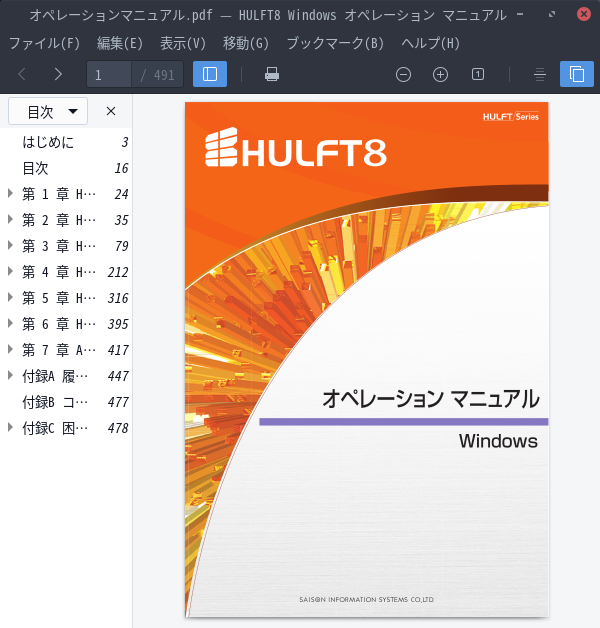The height and width of the screenshot is (628, 600).
Task: Open the ファイル(F) menu
Action: (44, 43)
